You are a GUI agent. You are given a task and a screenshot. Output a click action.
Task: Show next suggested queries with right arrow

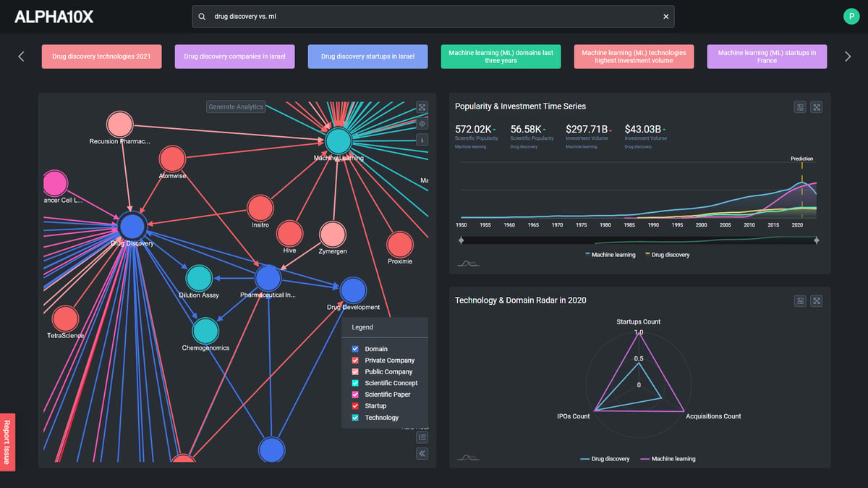(x=848, y=56)
